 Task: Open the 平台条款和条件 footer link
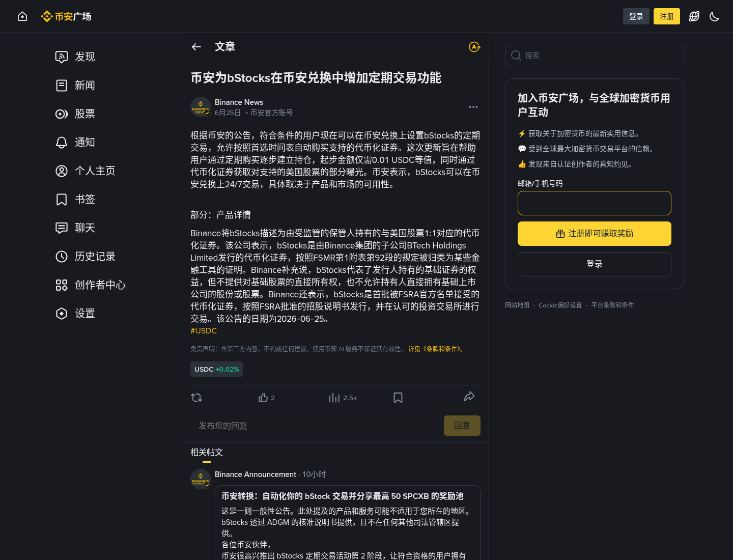click(612, 305)
